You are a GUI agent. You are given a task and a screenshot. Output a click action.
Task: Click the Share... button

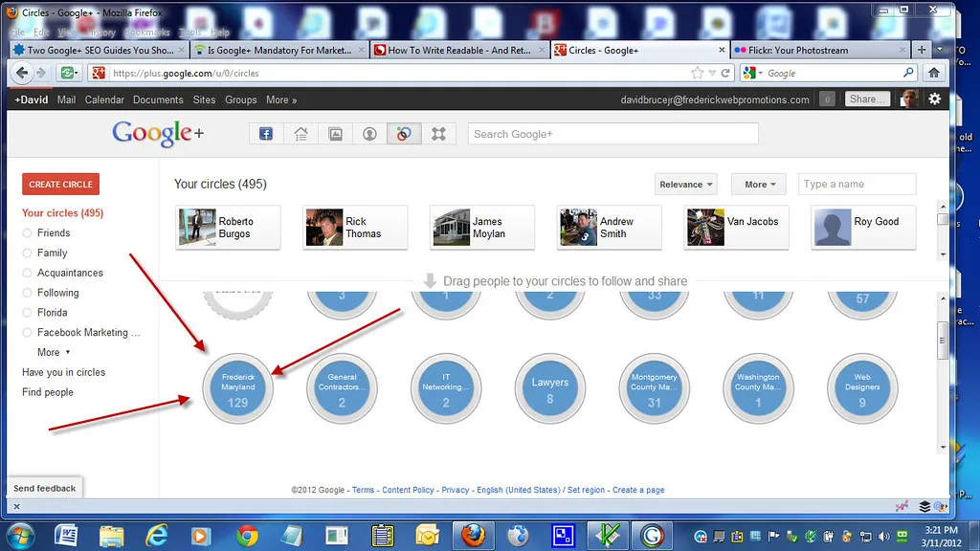tap(867, 99)
